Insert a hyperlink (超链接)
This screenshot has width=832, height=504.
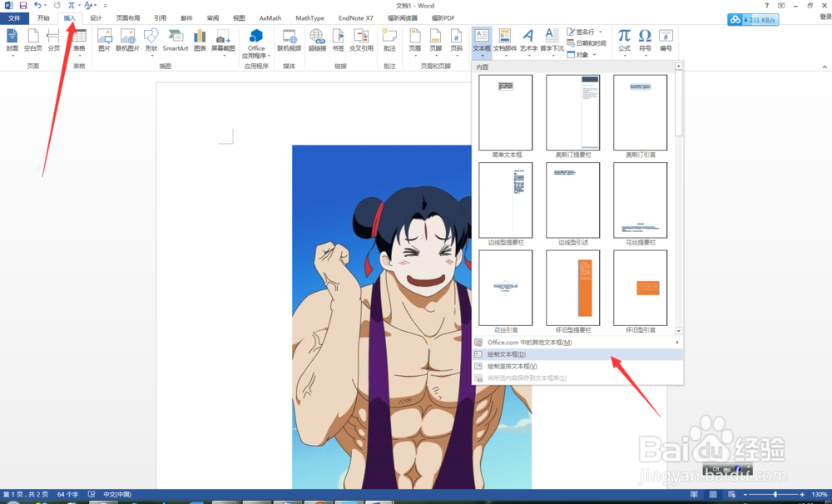pyautogui.click(x=317, y=42)
